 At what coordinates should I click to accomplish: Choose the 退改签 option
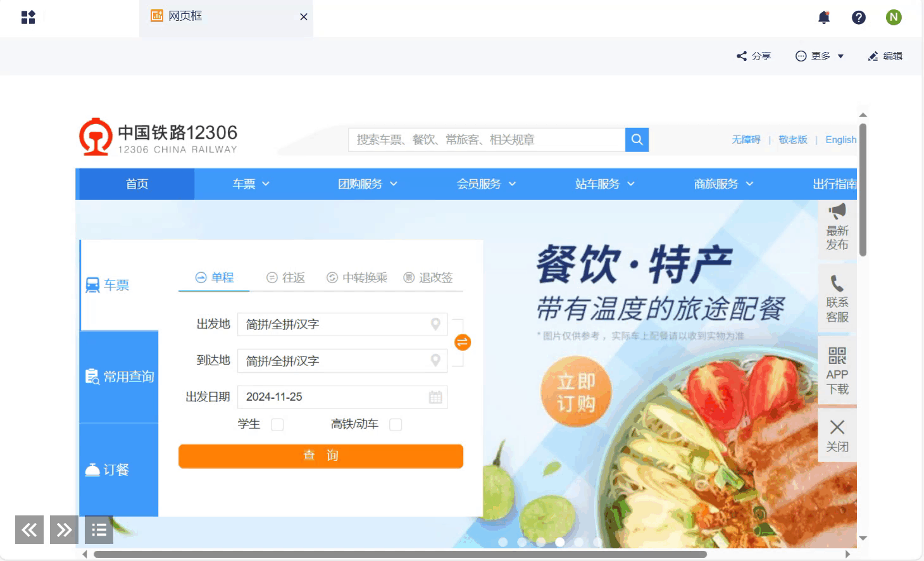coord(428,277)
